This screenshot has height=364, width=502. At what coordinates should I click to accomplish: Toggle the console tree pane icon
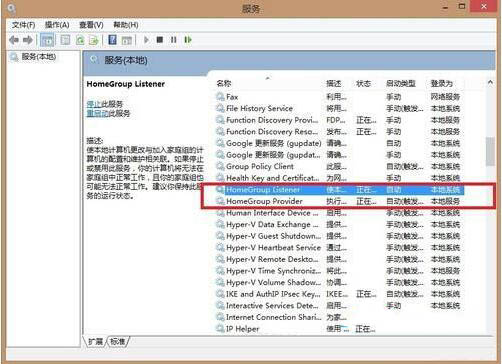tap(47, 40)
